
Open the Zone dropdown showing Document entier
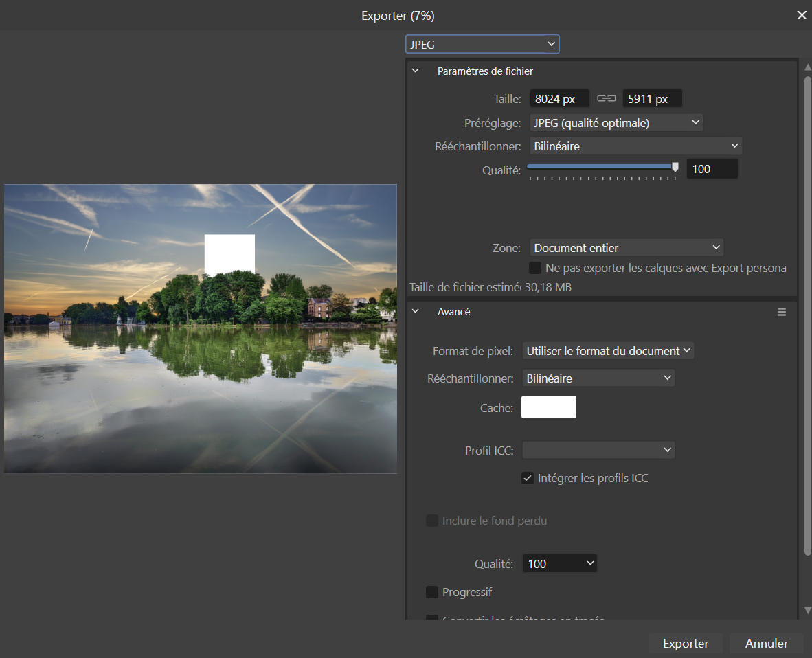coord(626,247)
